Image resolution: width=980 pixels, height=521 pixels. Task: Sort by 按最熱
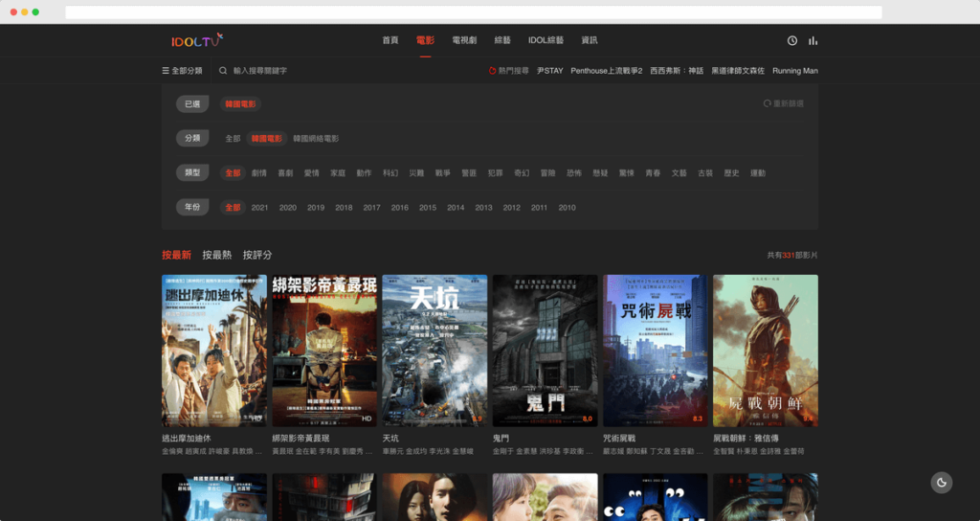coord(217,255)
